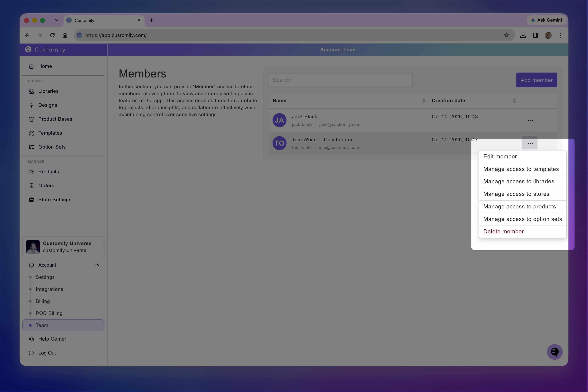
Task: Click the three-dot button for Tom White
Action: coord(530,143)
